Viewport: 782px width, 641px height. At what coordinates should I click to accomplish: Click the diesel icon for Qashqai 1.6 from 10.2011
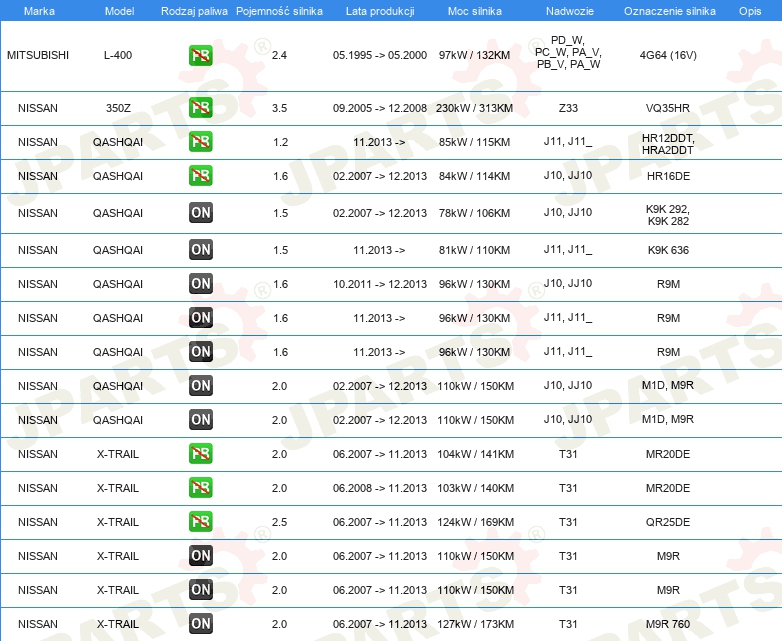200,284
